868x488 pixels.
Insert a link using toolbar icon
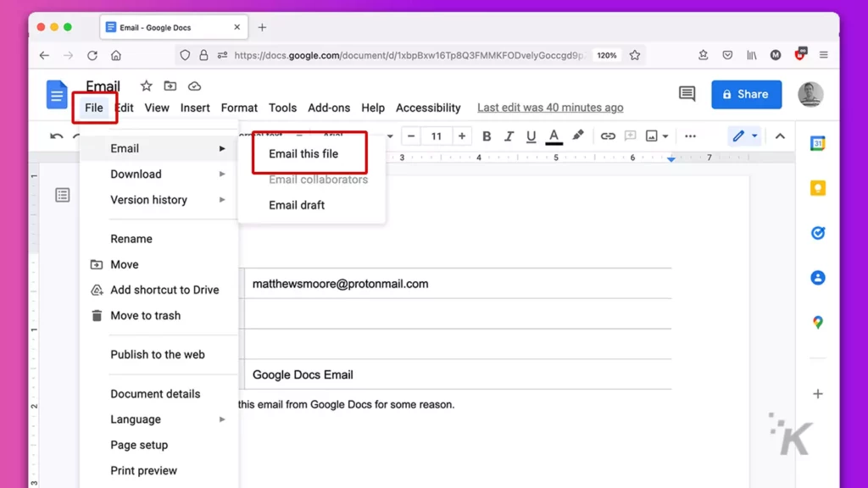pos(608,136)
